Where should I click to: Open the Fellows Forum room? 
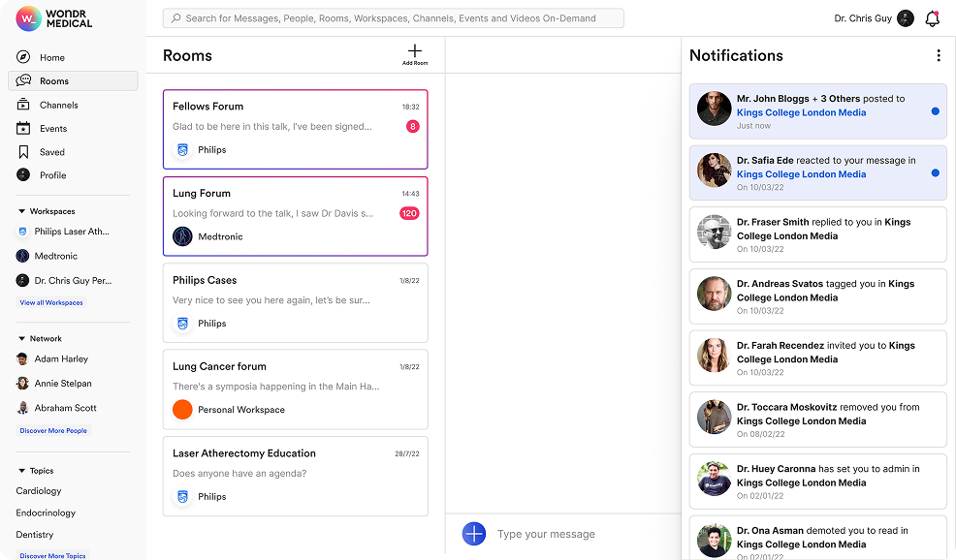(295, 126)
